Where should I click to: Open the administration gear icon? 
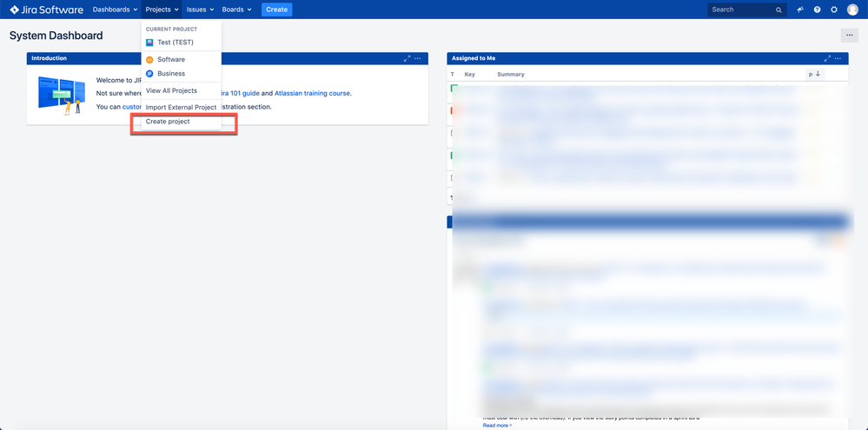point(834,10)
